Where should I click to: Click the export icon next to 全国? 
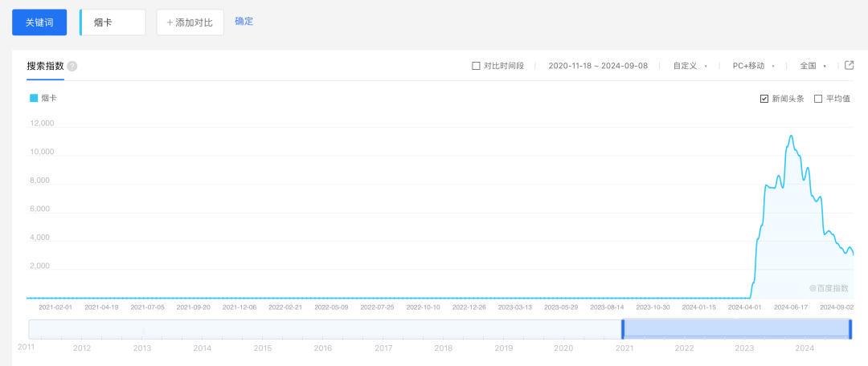coord(849,65)
